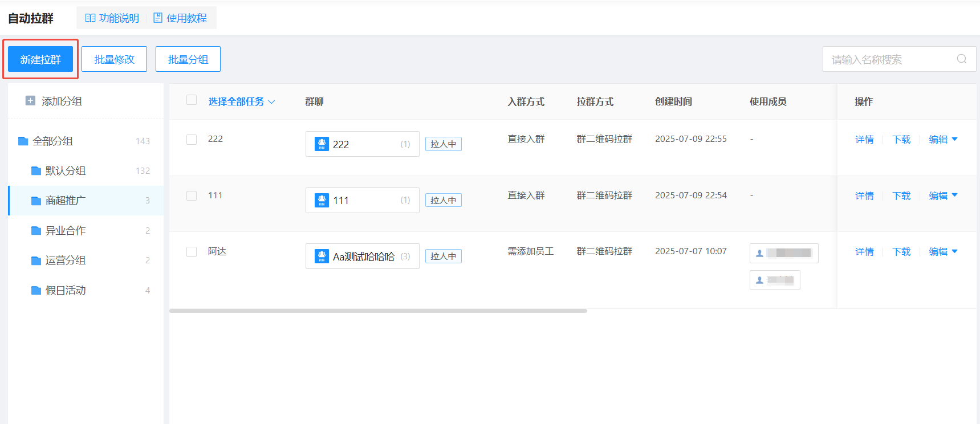This screenshot has height=424, width=980.
Task: Click the folder icon of 默认分组
Action: 36,170
